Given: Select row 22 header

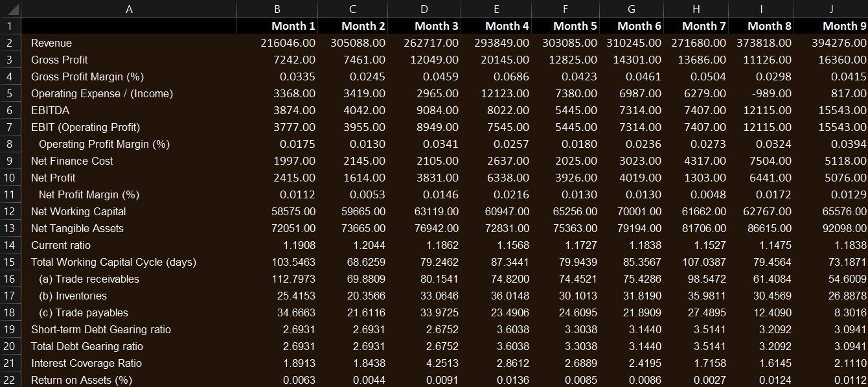Looking at the screenshot, I should coord(10,380).
